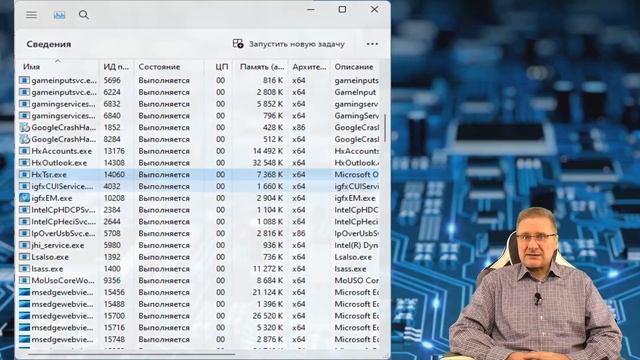Select lsass.exe process name
Screen dimensions: 640x360
pos(47,269)
